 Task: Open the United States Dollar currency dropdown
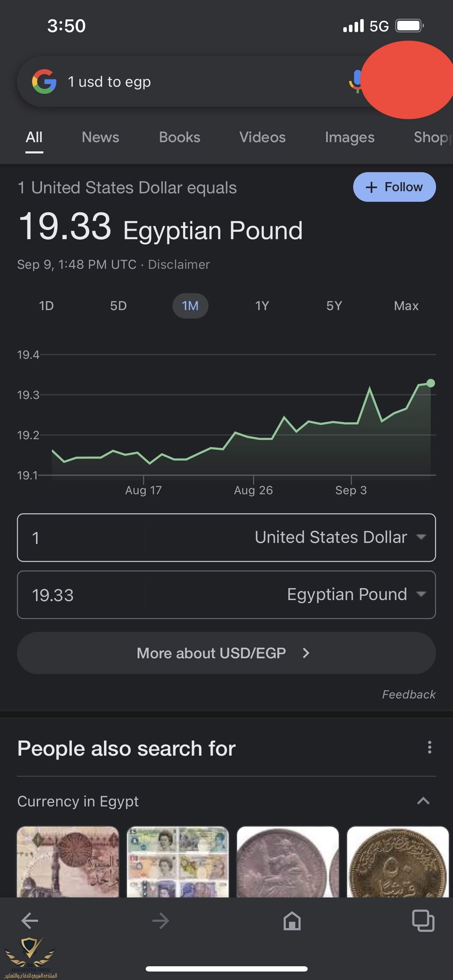[340, 537]
